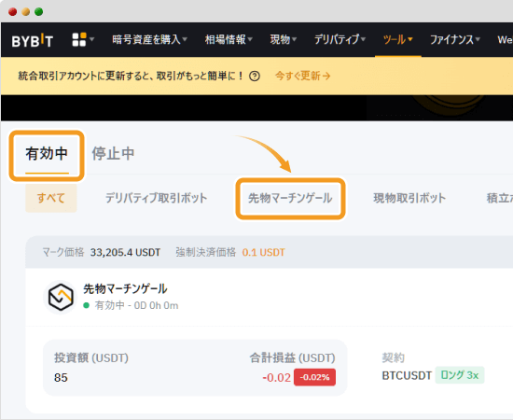Click the -0.02 total profit value
Screen dimensions: 513x420
click(276, 377)
